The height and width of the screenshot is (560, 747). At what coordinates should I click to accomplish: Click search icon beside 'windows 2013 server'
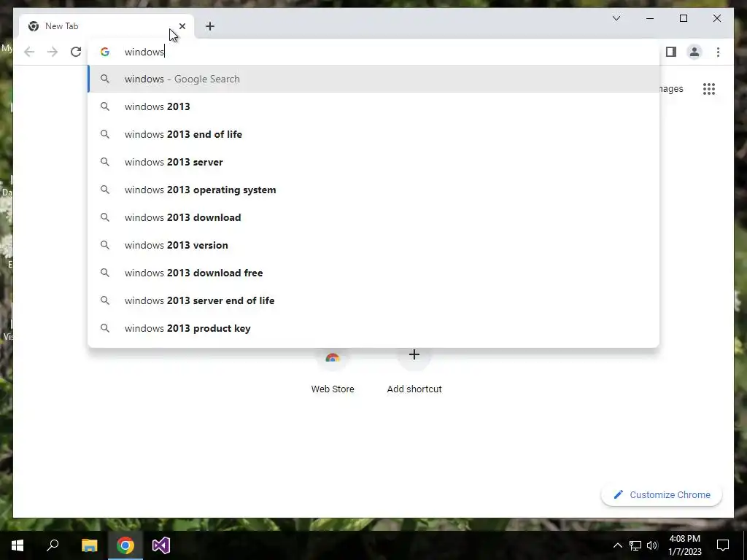click(105, 162)
